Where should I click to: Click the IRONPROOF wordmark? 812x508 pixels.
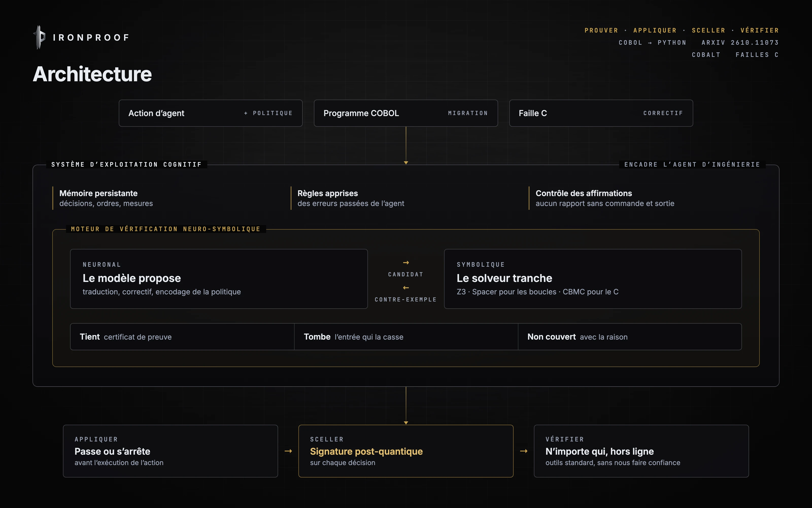coord(91,38)
